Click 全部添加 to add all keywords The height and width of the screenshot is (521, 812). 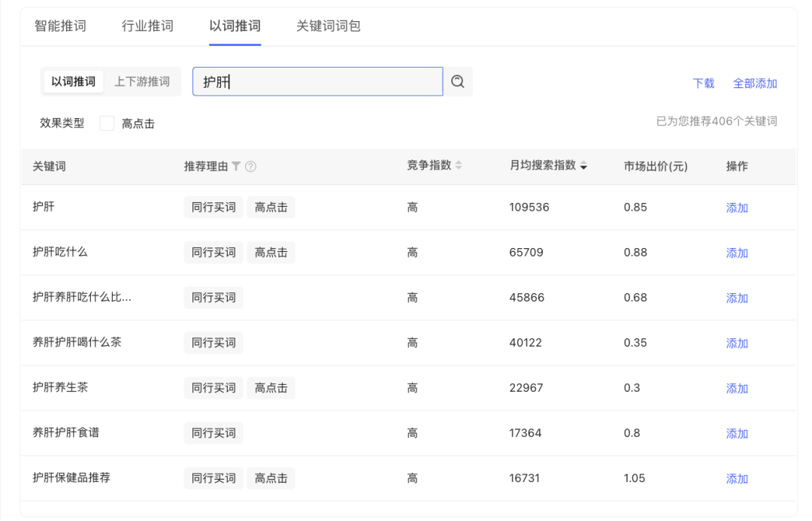tap(755, 83)
